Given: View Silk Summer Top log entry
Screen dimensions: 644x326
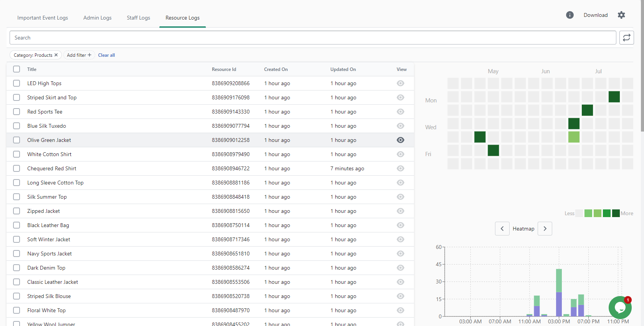Looking at the screenshot, I should coord(400,197).
